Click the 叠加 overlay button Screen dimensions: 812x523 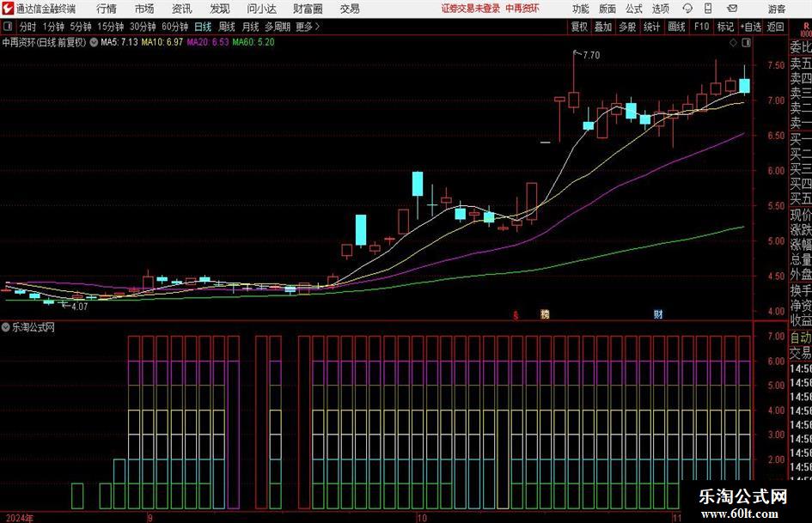603,27
